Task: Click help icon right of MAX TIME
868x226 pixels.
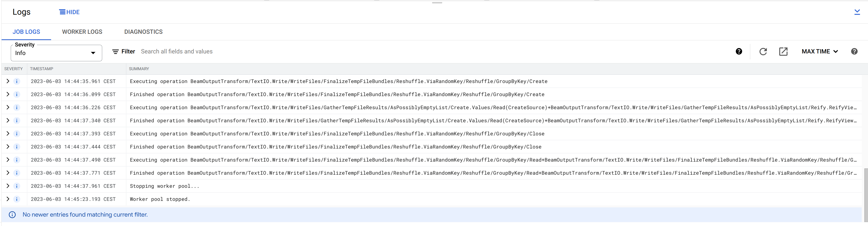Action: point(854,52)
